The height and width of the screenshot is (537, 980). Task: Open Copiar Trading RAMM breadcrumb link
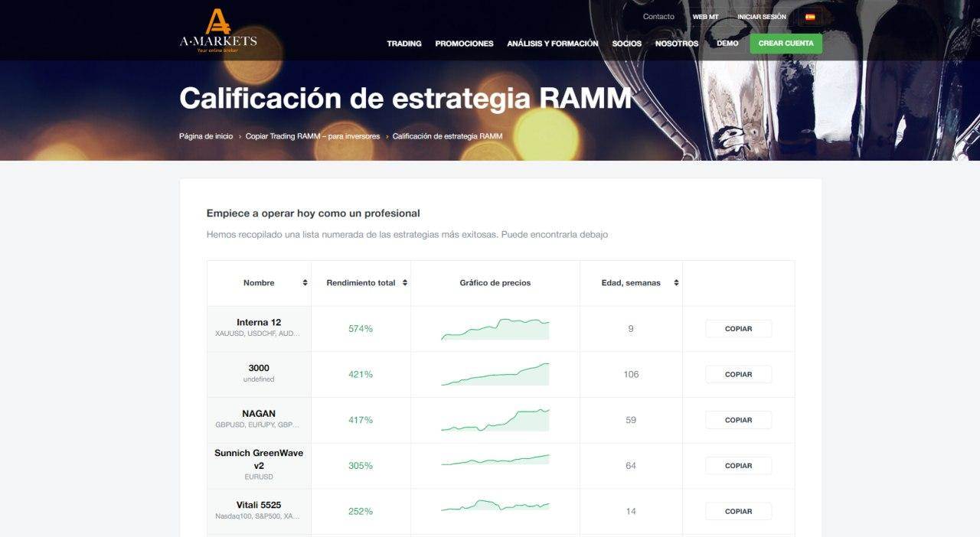pos(312,135)
